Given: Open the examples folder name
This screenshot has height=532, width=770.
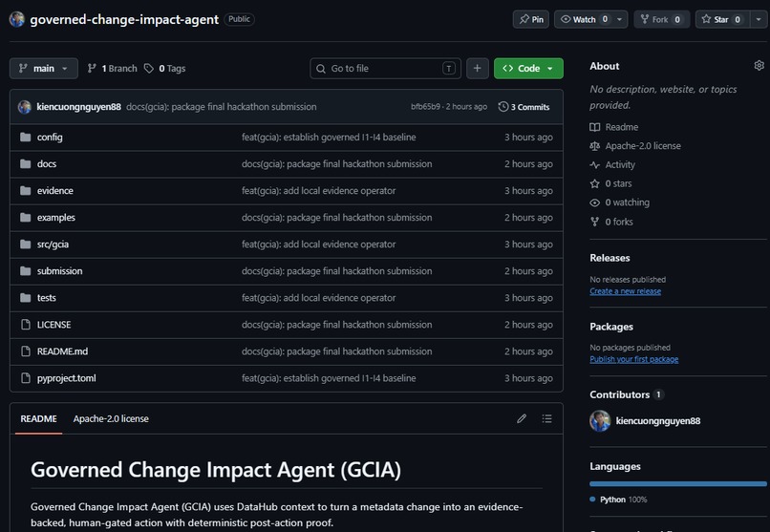Looking at the screenshot, I should tap(56, 217).
